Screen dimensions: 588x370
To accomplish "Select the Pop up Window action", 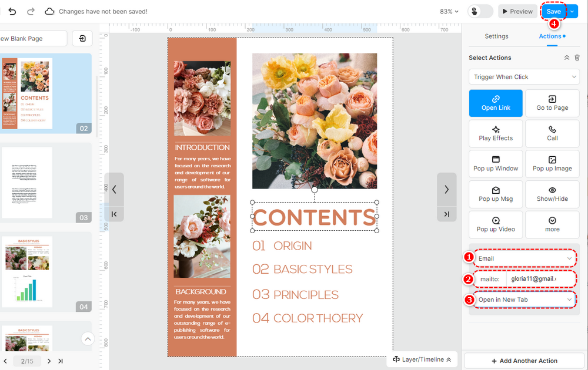I will point(495,164).
